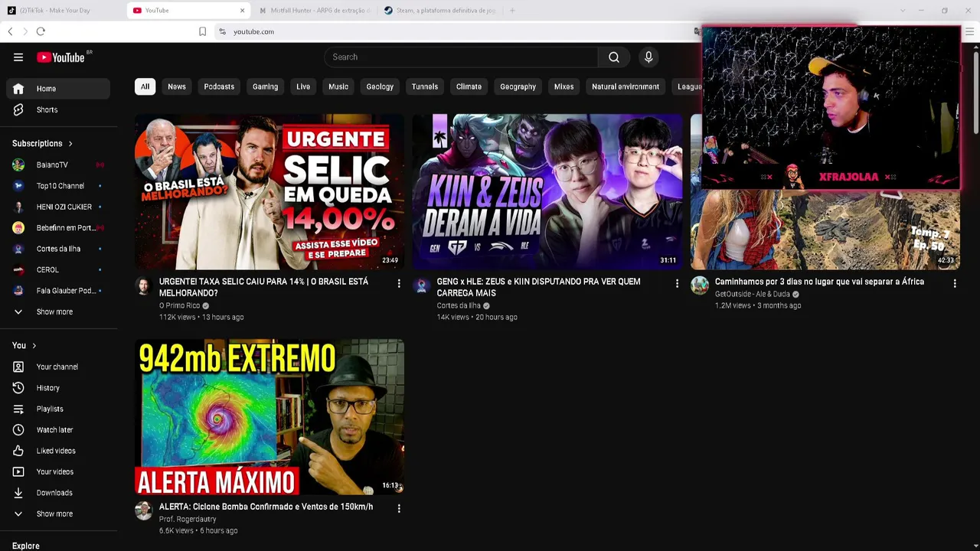This screenshot has width=980, height=551.
Task: Open a new browser tab
Action: coord(512,11)
